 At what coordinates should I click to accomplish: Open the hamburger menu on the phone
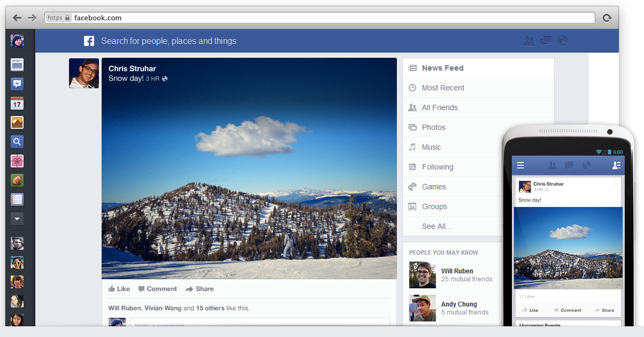click(520, 165)
